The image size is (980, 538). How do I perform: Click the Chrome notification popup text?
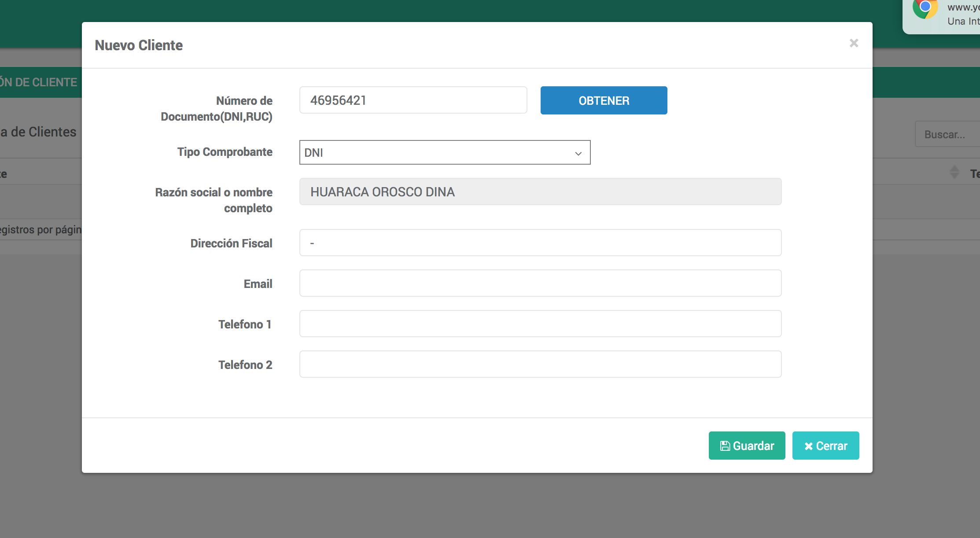pyautogui.click(x=963, y=14)
